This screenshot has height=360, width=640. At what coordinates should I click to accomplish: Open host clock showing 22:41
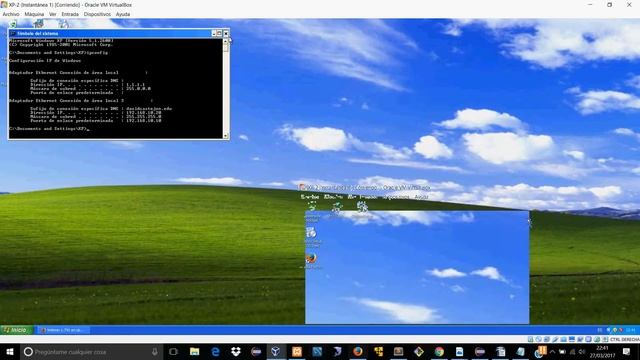tap(602, 351)
